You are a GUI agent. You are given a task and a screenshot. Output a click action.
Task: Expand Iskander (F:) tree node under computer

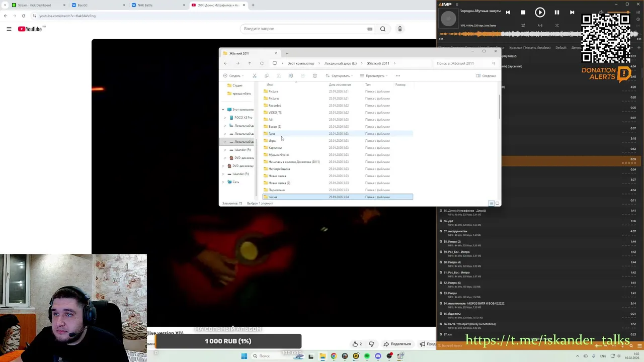click(x=225, y=150)
